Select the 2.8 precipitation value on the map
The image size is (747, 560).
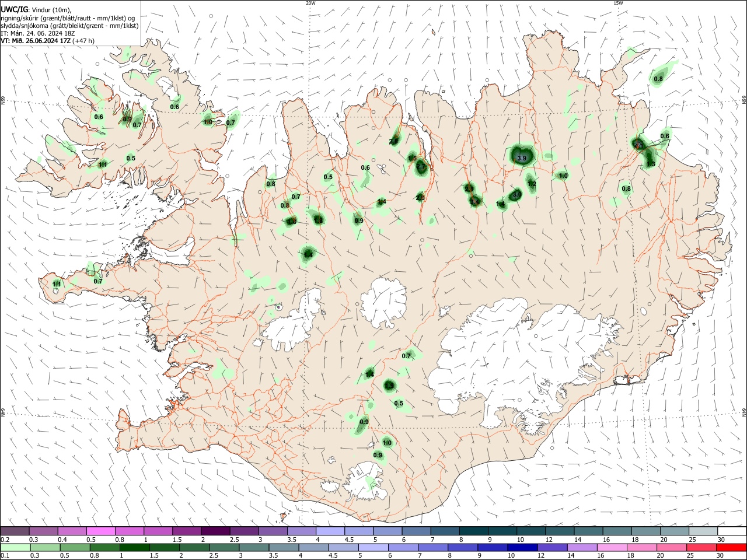393,141
